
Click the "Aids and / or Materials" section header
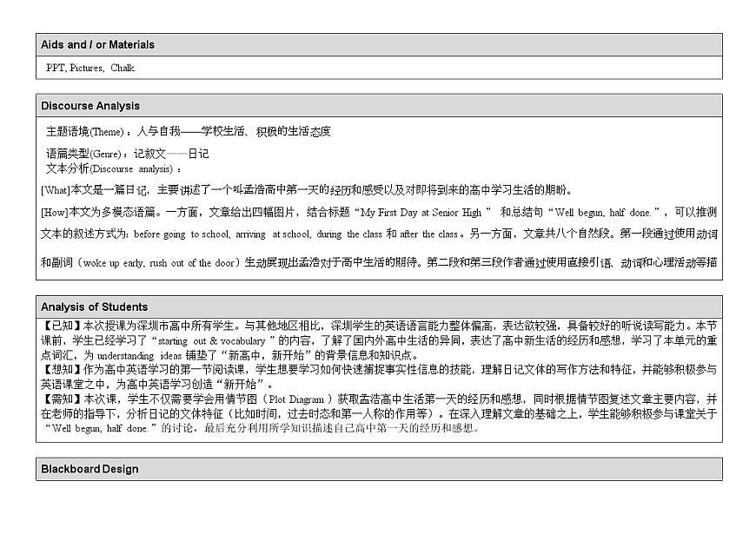pos(97,44)
